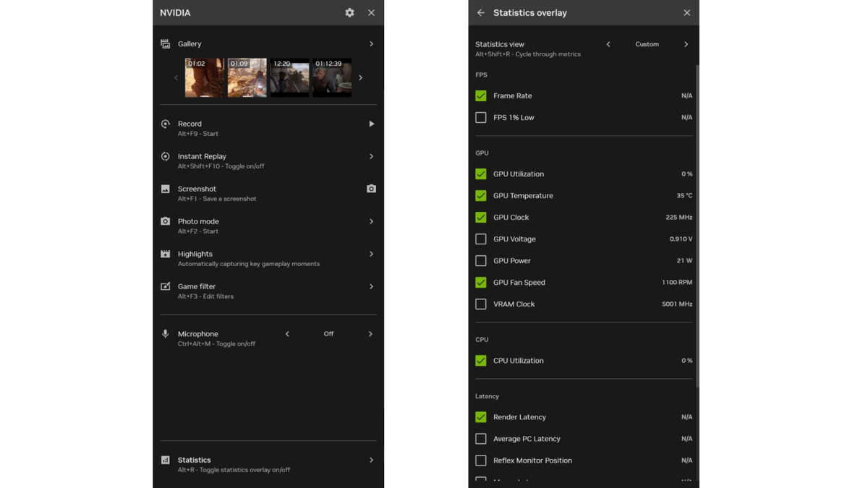Expand Instant Replay options chevron
868x488 pixels.
pyautogui.click(x=371, y=156)
